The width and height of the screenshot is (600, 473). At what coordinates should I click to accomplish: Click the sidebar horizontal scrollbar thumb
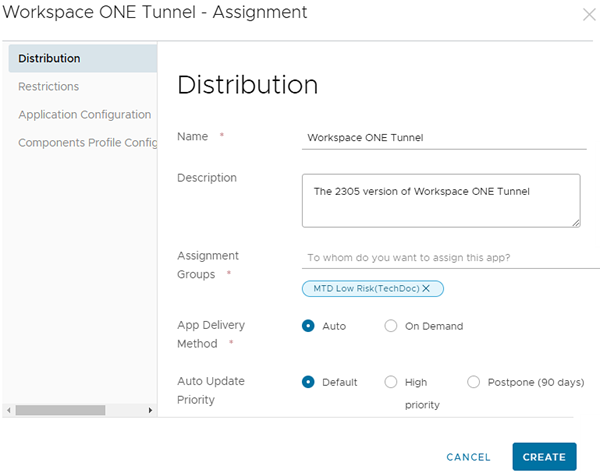pos(60,410)
